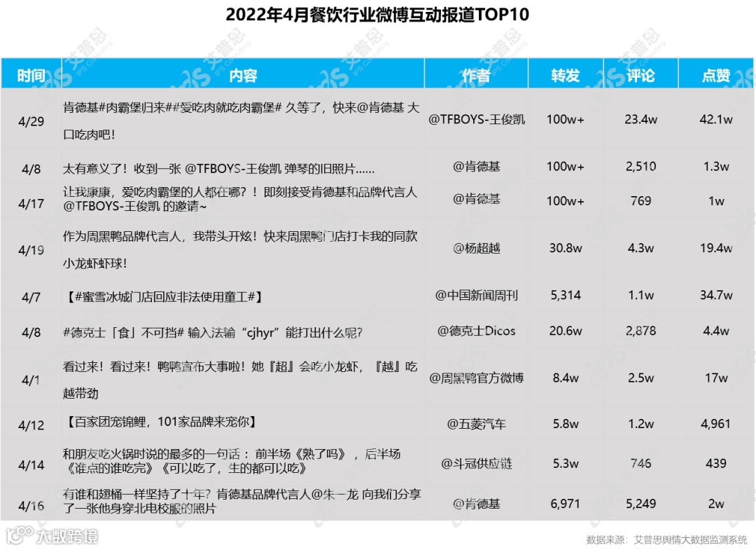Click author @杨超越
The image size is (756, 550).
click(x=477, y=248)
